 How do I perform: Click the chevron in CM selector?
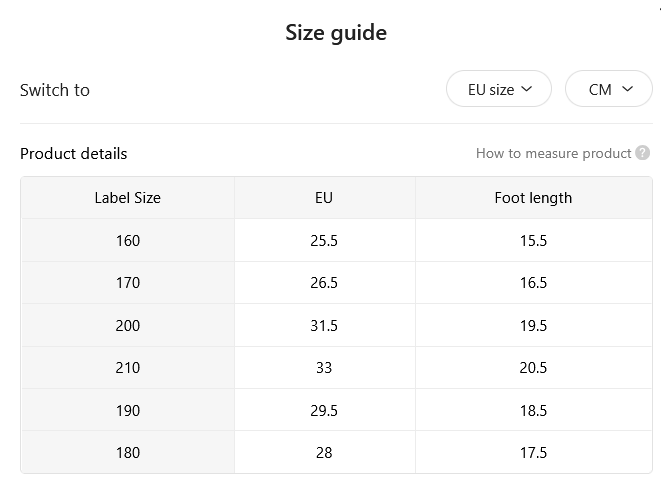coord(627,89)
